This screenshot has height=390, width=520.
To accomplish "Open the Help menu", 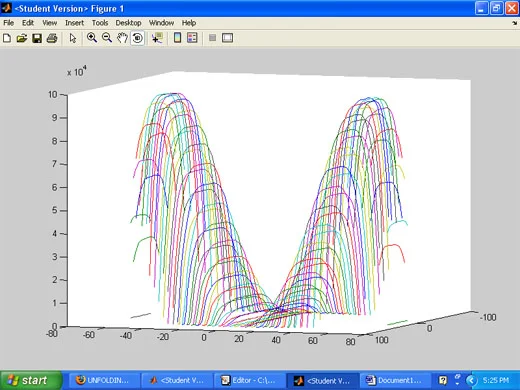I will click(x=189, y=23).
